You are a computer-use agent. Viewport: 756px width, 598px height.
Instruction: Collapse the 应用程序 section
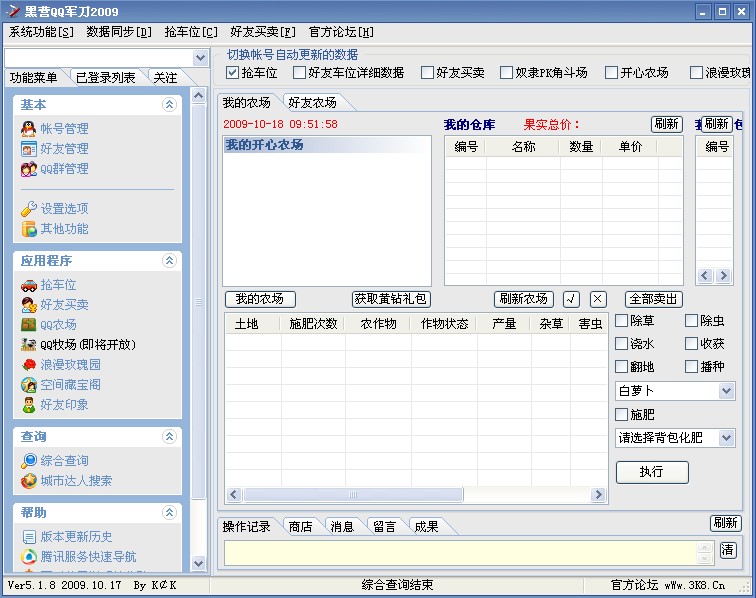click(169, 261)
